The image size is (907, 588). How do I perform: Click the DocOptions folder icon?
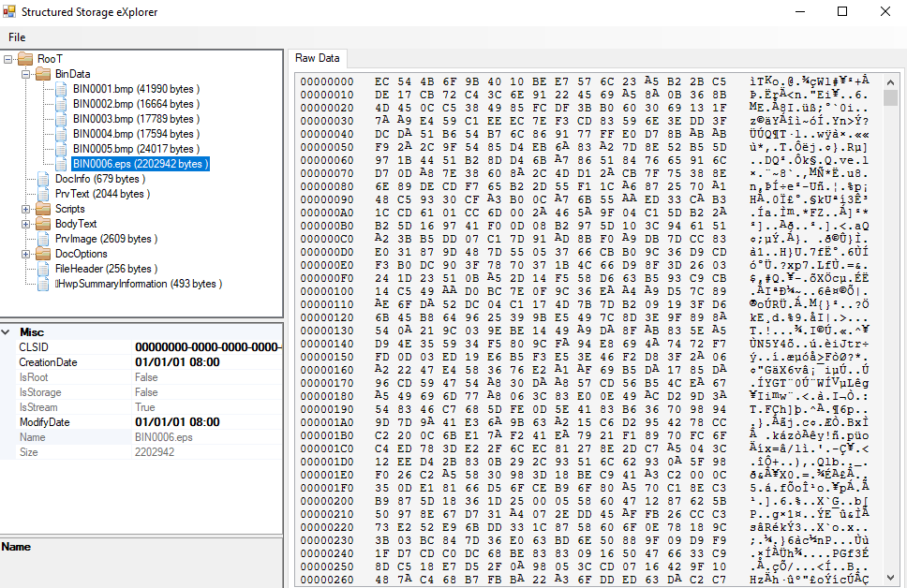coord(43,254)
